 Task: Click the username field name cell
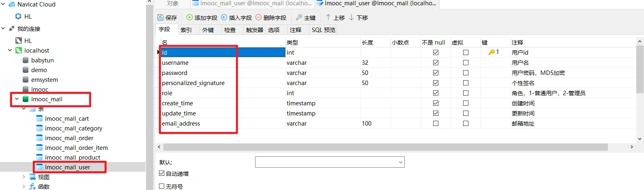click(x=223, y=62)
